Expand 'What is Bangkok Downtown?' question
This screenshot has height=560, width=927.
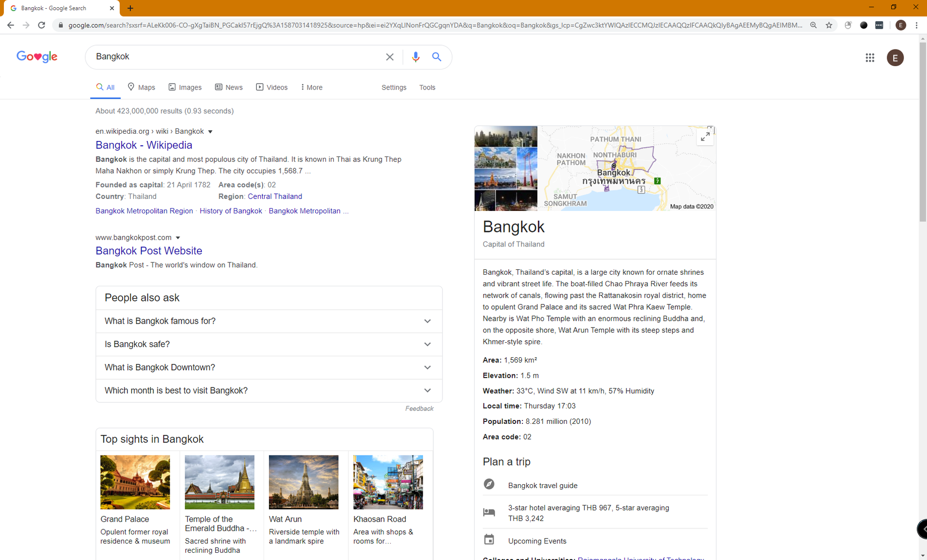point(269,367)
